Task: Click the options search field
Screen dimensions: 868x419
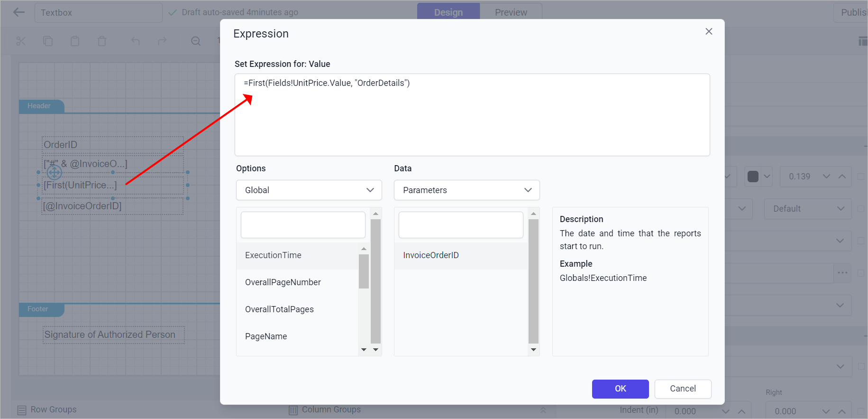Action: point(303,225)
